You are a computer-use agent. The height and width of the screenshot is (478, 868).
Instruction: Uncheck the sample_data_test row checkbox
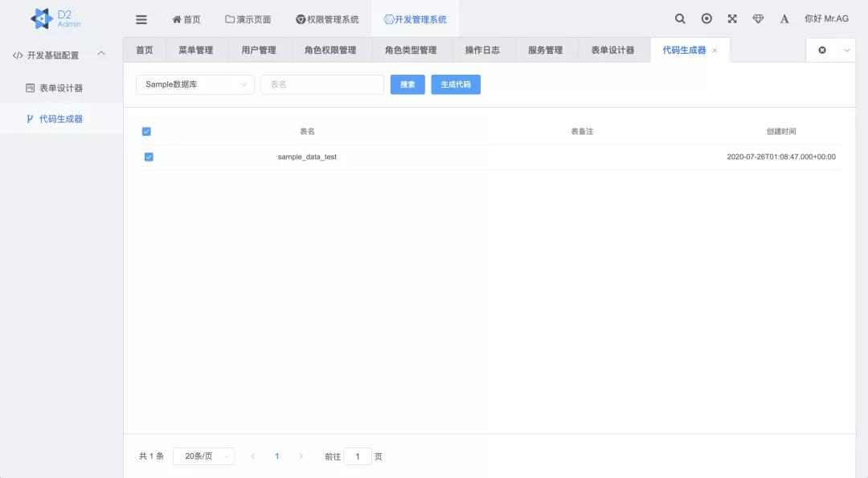click(x=149, y=157)
